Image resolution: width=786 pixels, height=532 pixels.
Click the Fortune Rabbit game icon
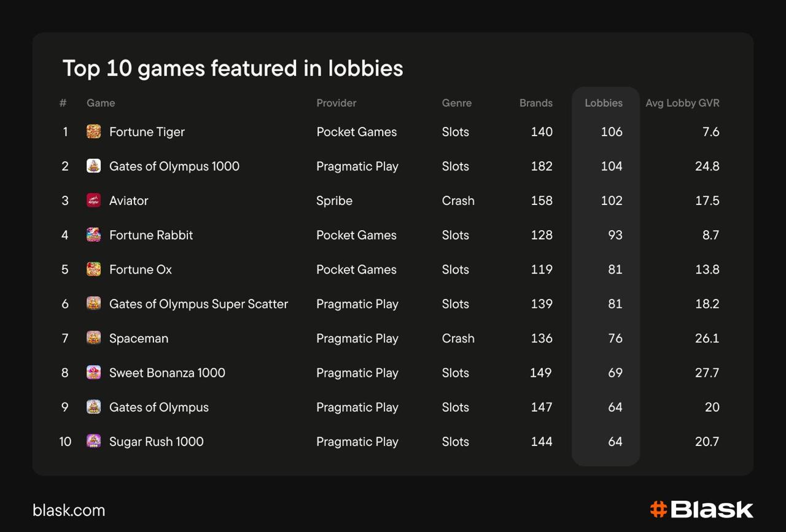(93, 234)
